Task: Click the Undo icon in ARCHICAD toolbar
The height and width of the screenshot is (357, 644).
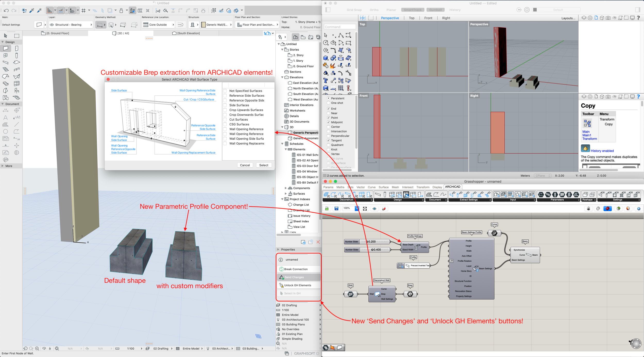Action: click(x=6, y=11)
